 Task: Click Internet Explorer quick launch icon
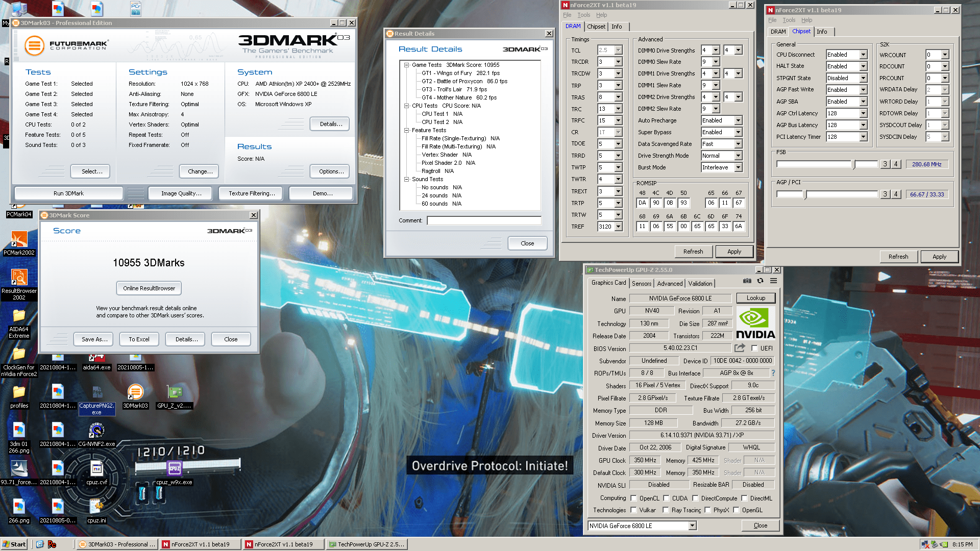pos(40,544)
